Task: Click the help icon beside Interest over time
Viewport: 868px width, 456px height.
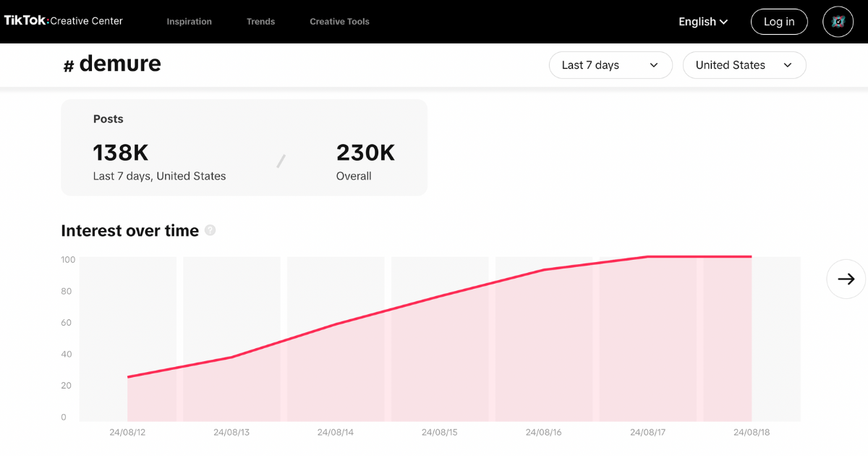Action: coord(210,230)
